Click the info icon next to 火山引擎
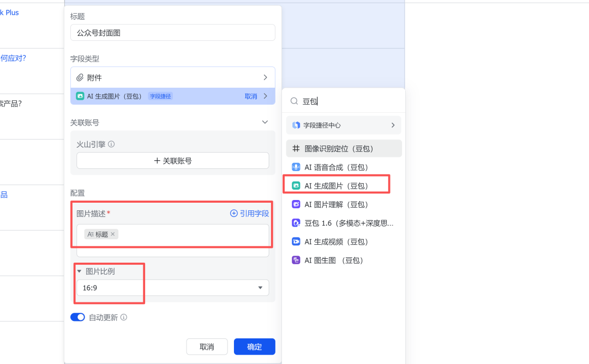Viewport: 589px width, 364px height. point(111,144)
